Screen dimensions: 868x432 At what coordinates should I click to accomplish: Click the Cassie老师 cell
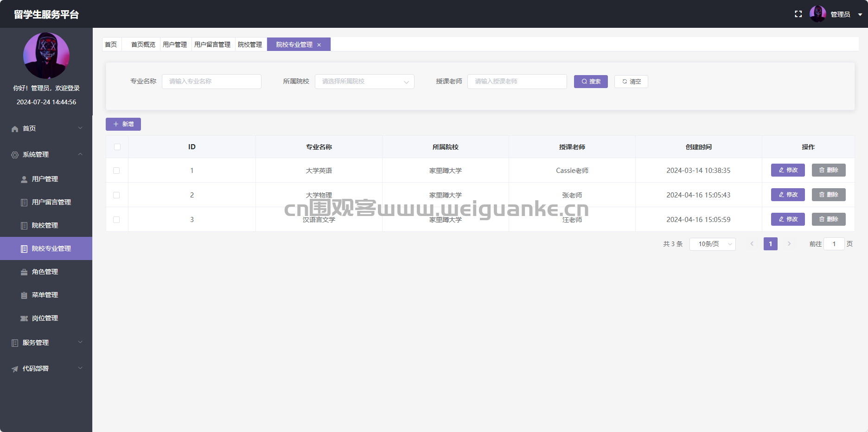coord(572,171)
